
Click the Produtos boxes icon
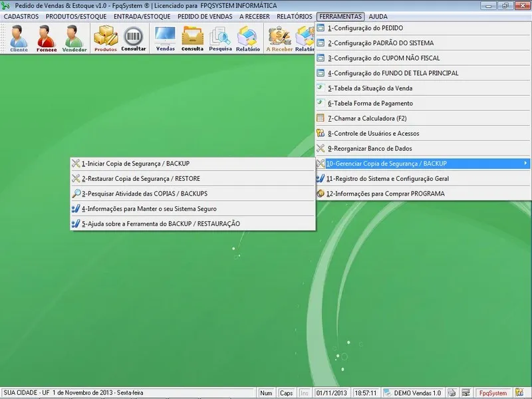point(105,38)
